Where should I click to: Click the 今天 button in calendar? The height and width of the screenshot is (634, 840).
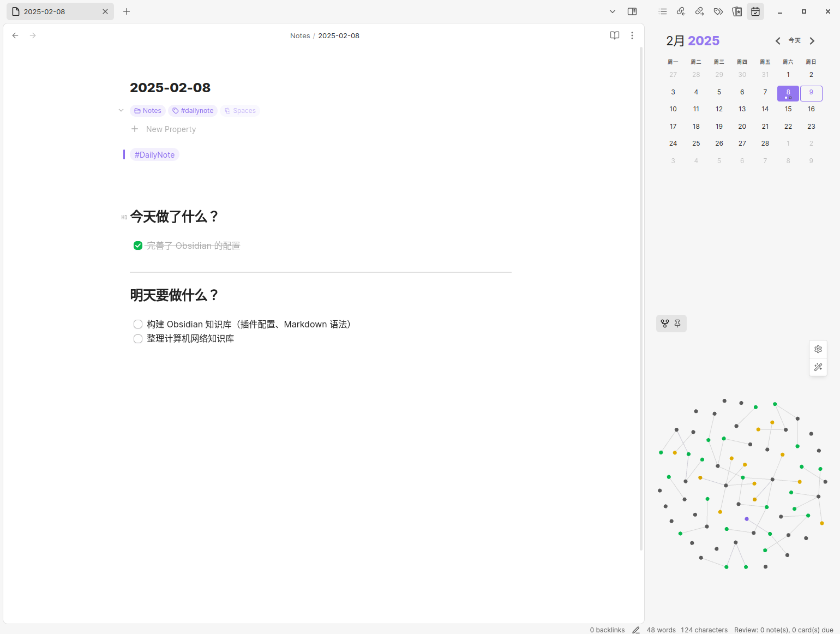pyautogui.click(x=795, y=41)
